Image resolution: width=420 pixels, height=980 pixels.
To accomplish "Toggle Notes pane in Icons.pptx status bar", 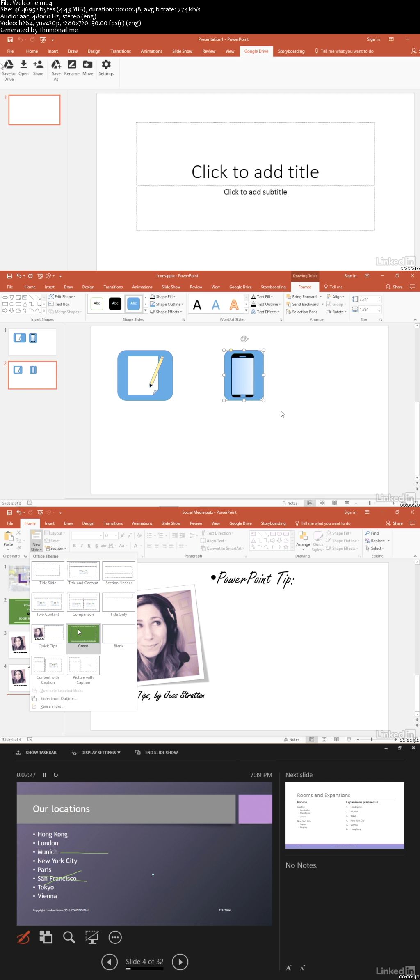I will point(290,503).
